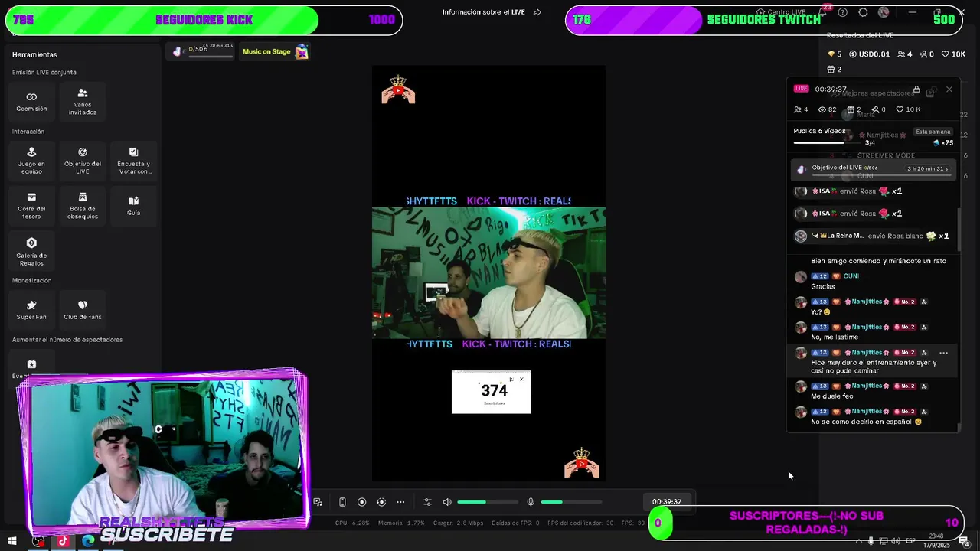Open Objetivo del LIVE tool

click(x=83, y=161)
